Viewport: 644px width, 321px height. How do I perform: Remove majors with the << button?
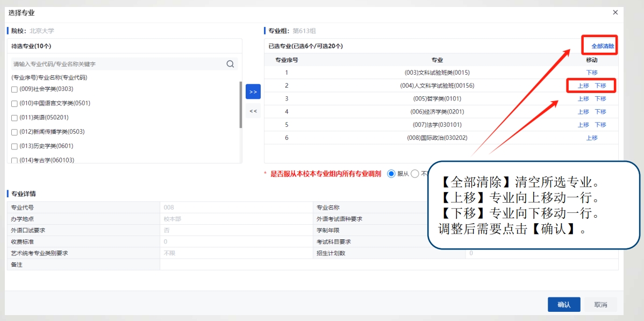tap(253, 111)
